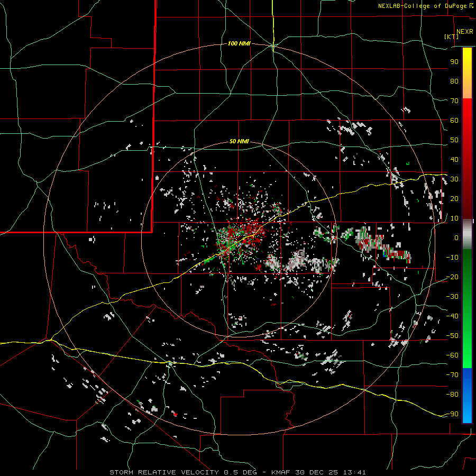Click the 13:41 timestamp text
The width and height of the screenshot is (476, 476).
[354, 472]
